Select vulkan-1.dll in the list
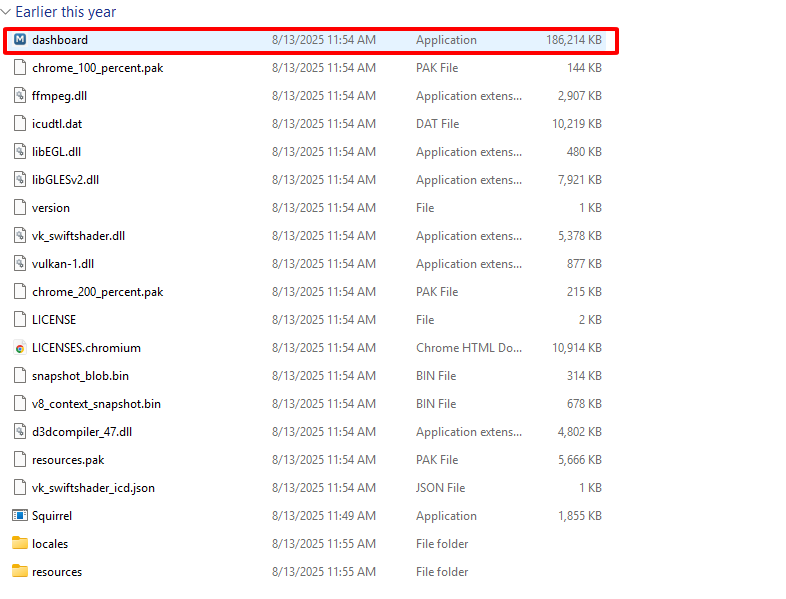Image resolution: width=786 pixels, height=599 pixels. tap(63, 264)
